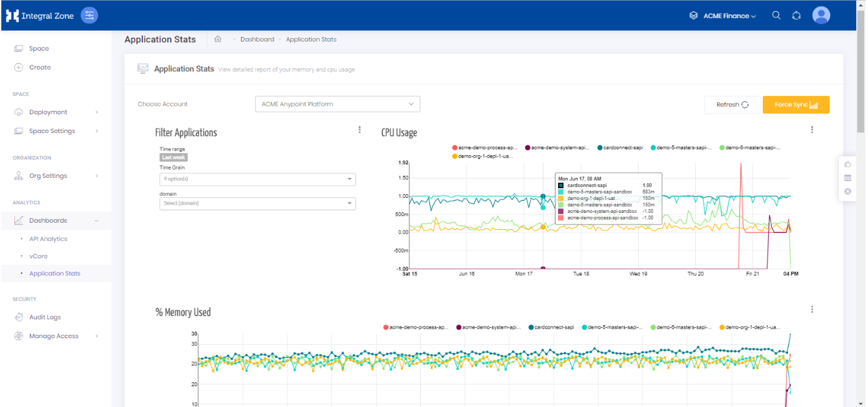Click the acme-demo-system-api data point on Mon 17
This screenshot has width=868, height=407.
[543, 268]
